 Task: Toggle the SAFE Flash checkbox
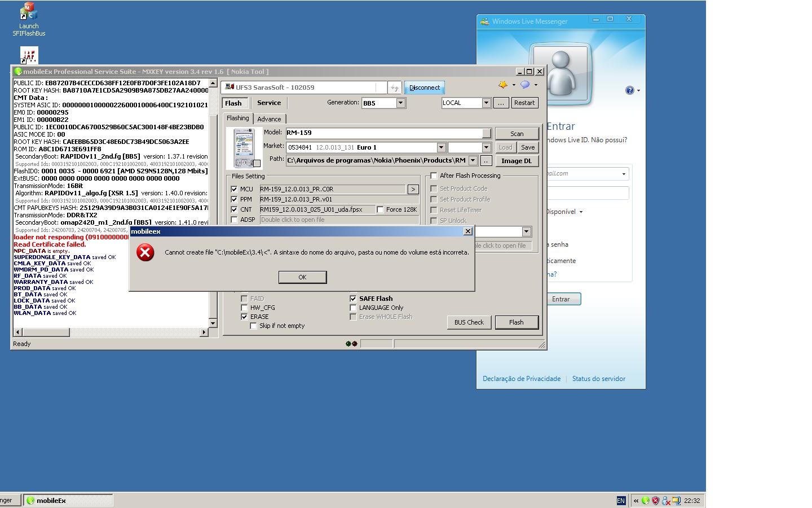(x=353, y=299)
